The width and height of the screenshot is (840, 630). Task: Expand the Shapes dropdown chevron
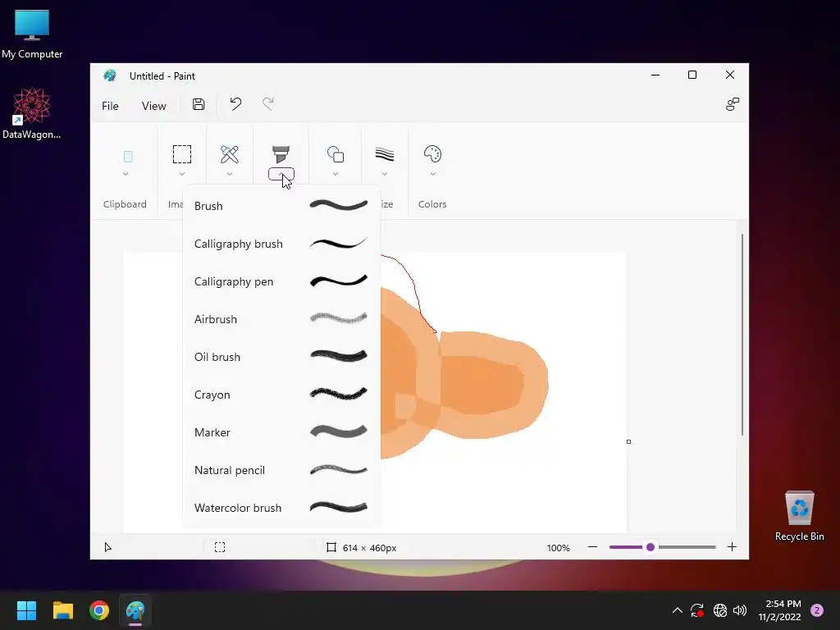(x=336, y=174)
